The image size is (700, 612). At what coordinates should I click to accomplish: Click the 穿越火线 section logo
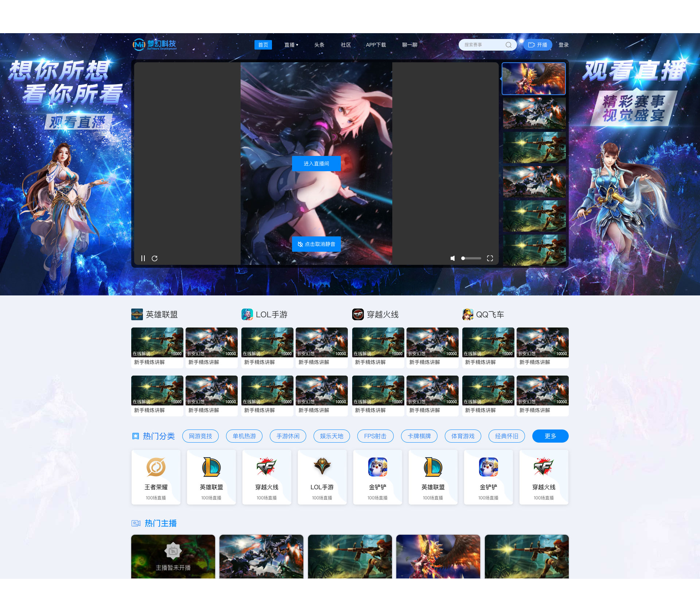coord(358,314)
